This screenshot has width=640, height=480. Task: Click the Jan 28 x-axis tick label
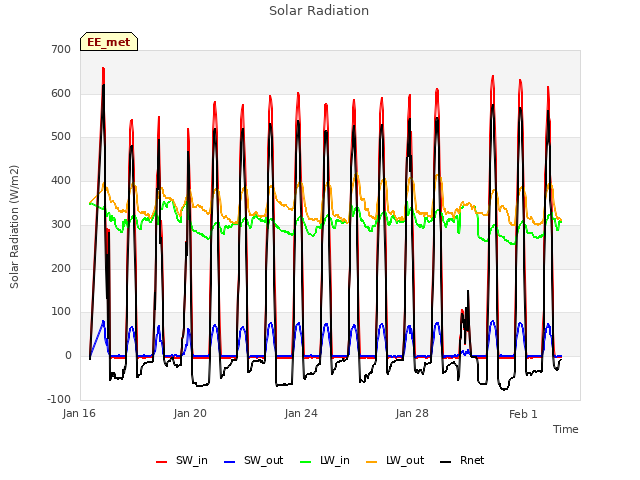[x=412, y=413]
